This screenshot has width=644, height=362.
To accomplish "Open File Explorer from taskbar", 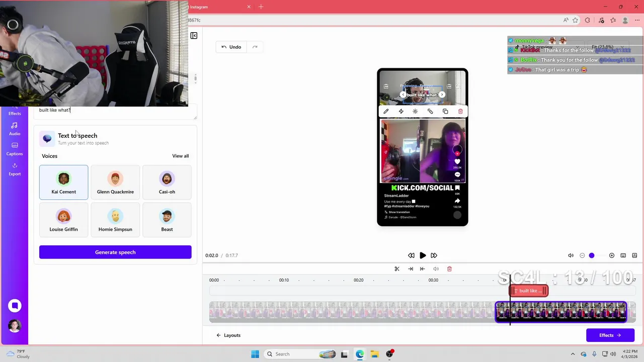I will pyautogui.click(x=374, y=354).
